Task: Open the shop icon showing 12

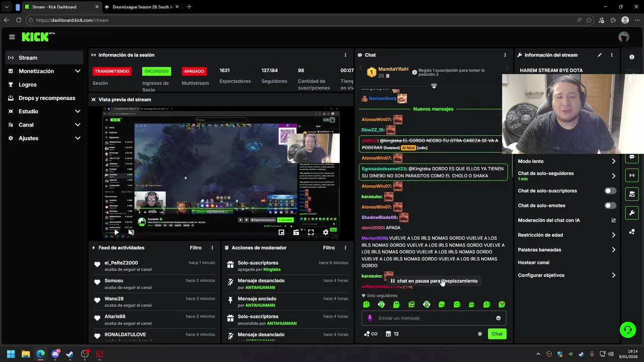Action: [392, 334]
